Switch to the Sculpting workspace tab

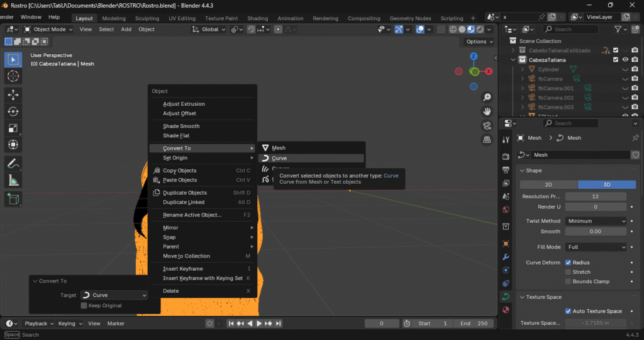pyautogui.click(x=147, y=18)
